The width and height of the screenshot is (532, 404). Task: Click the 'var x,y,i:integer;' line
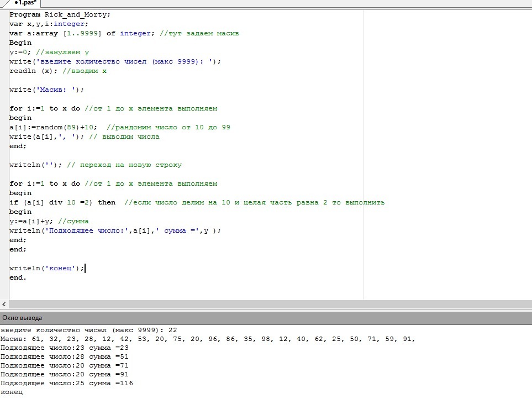[x=49, y=24]
